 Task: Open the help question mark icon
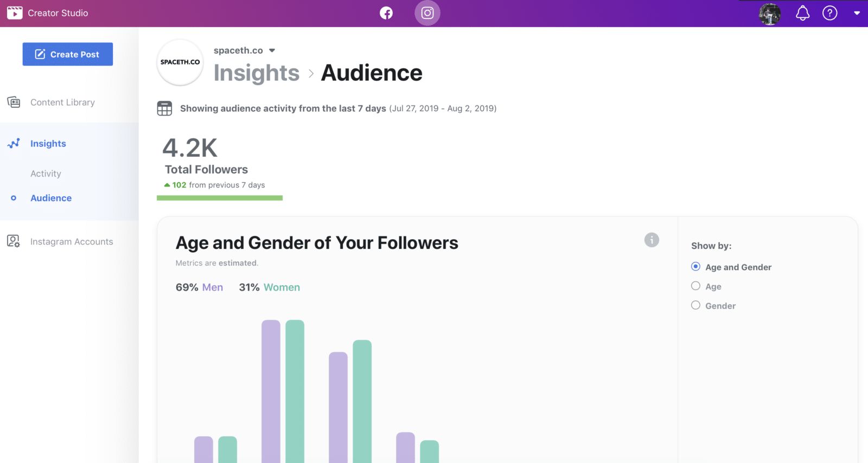(829, 13)
